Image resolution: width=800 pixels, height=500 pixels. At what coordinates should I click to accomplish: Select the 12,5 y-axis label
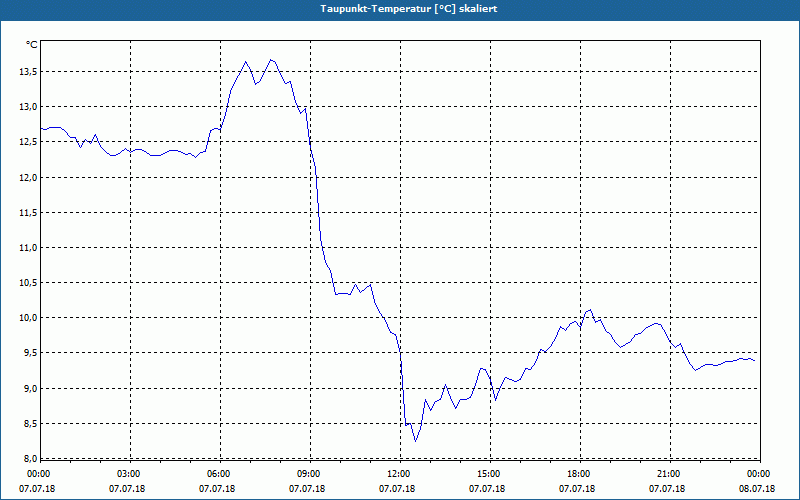28,142
